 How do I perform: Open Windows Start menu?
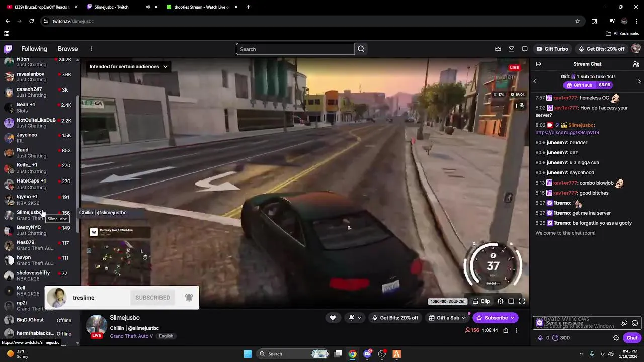(x=248, y=354)
